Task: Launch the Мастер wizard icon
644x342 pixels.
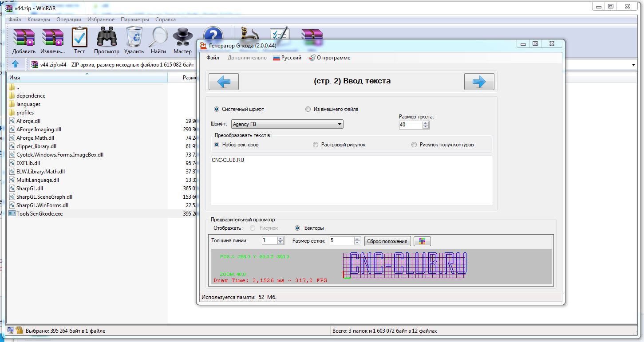Action: tap(182, 37)
